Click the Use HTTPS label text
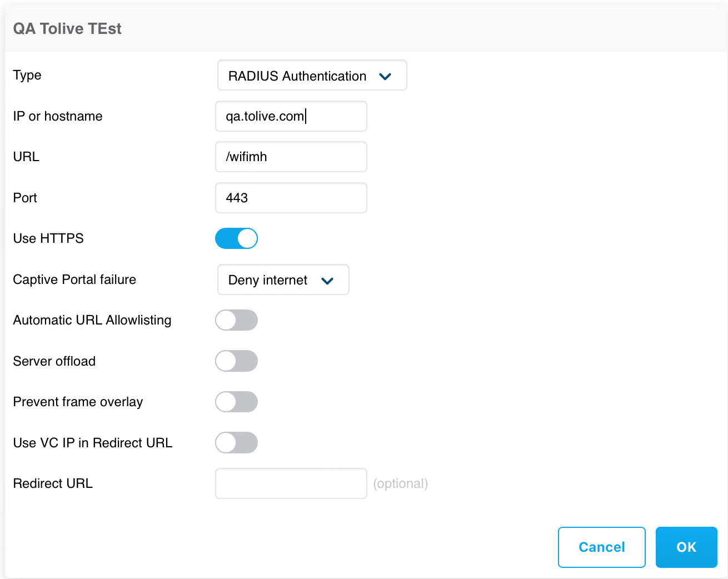Viewport: 728px width, 579px height. tap(48, 238)
